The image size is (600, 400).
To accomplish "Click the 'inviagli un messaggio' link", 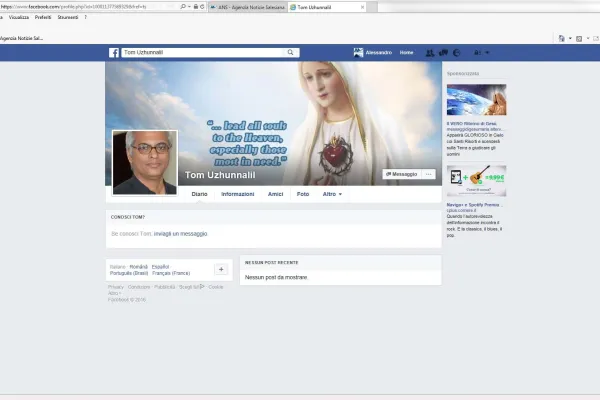I will coord(181,233).
